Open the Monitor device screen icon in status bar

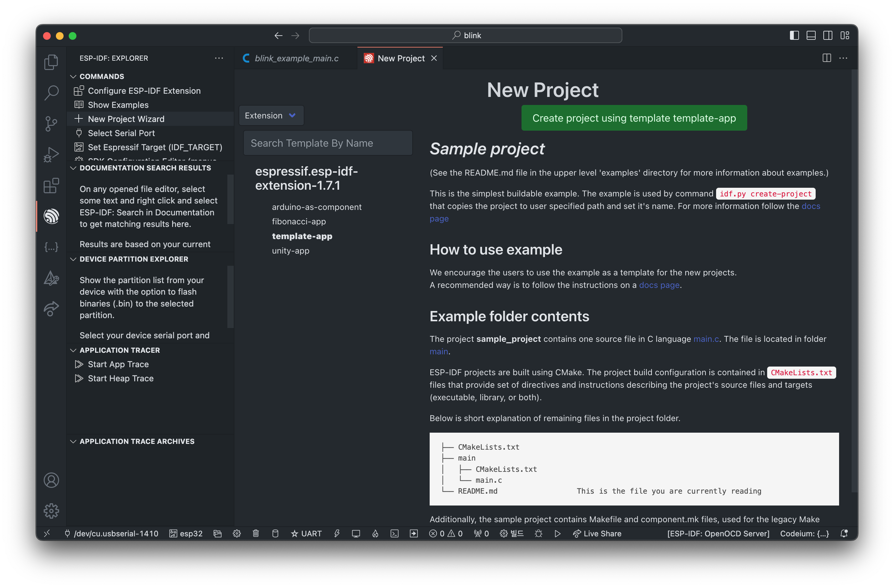point(356,533)
